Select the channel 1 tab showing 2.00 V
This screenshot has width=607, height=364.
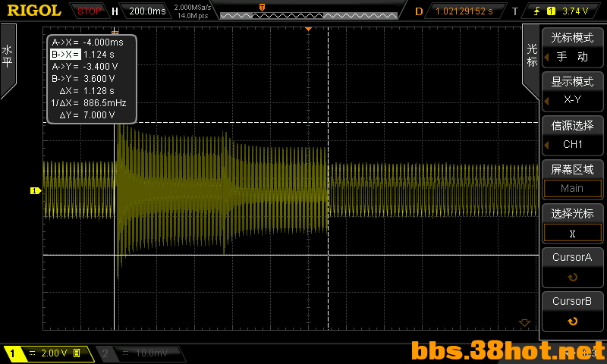tap(49, 353)
